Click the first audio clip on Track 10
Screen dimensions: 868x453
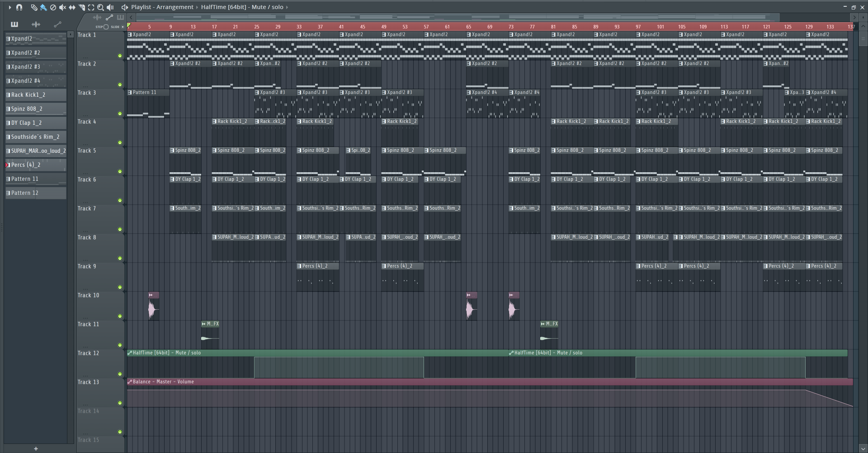154,306
